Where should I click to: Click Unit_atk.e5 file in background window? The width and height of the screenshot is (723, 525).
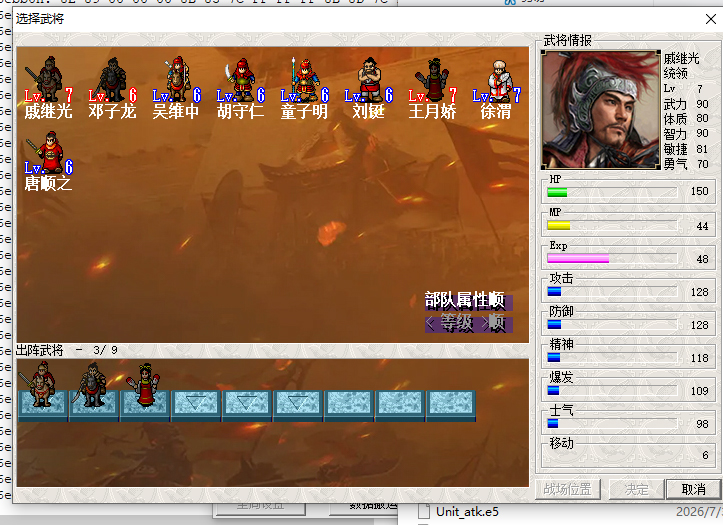coord(467,512)
